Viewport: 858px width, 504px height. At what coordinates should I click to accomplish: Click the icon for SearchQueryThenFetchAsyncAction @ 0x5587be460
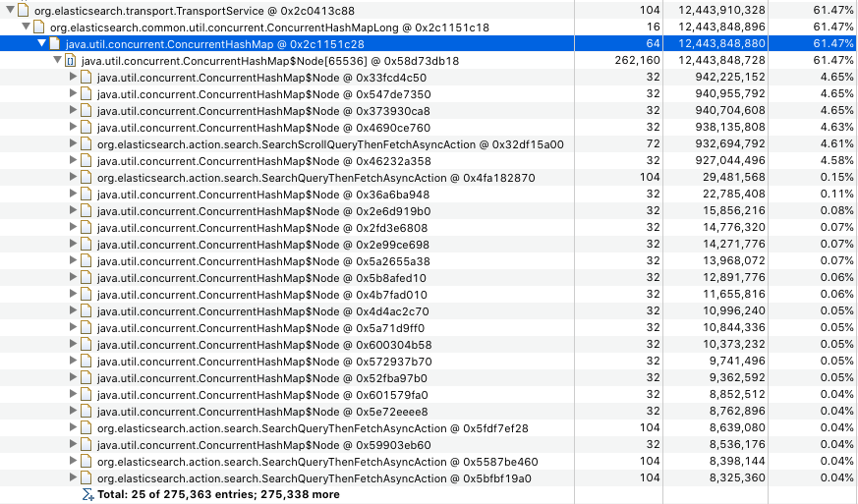[x=86, y=461]
